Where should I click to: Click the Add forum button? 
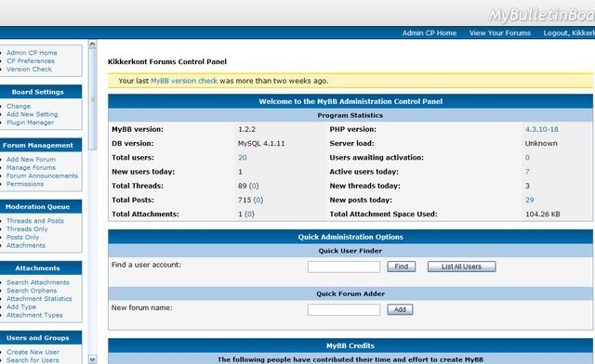[400, 309]
